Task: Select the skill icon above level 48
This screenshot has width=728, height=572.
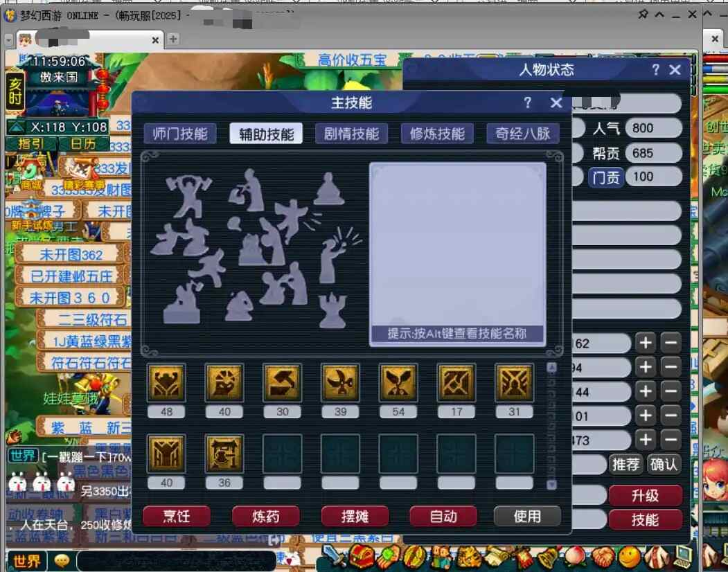Action: click(166, 382)
